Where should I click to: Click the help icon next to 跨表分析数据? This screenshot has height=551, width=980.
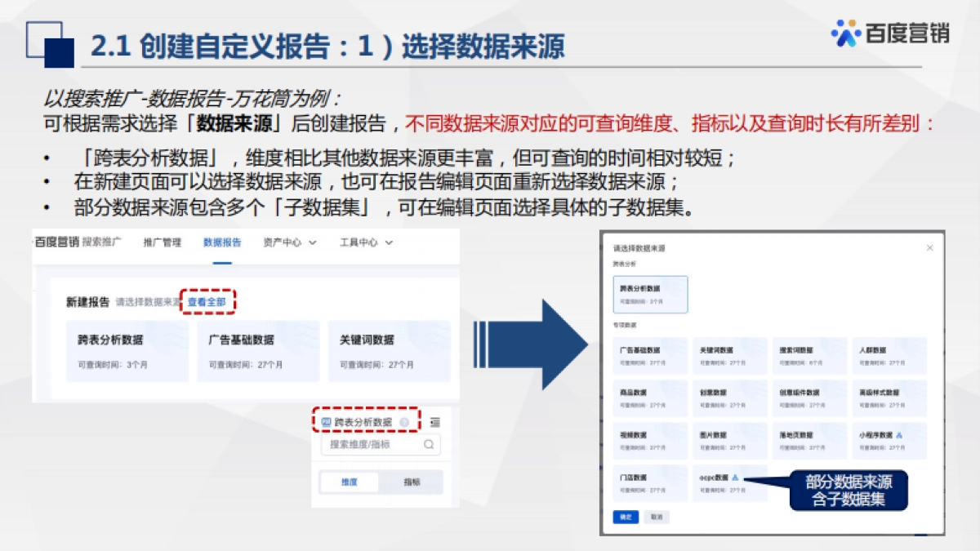pos(404,422)
